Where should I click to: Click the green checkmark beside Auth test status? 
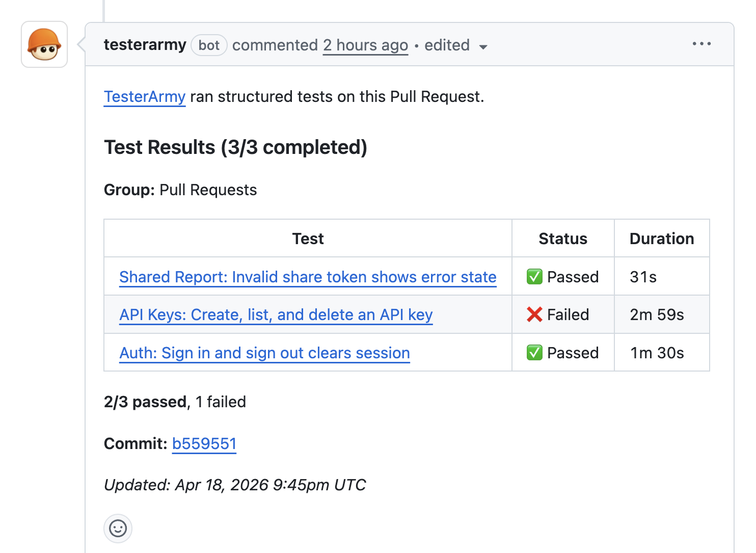[534, 353]
